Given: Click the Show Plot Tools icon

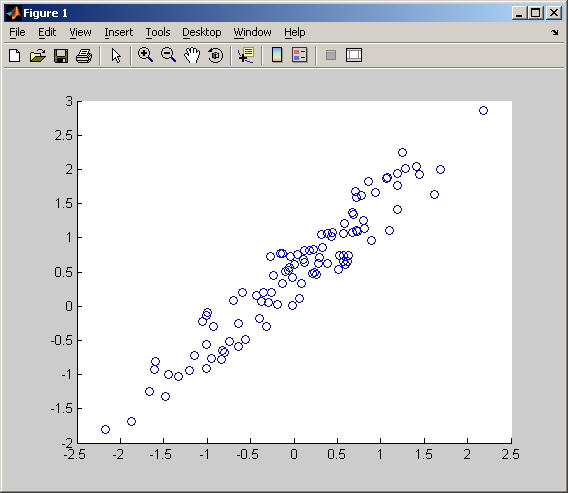Looking at the screenshot, I should pos(354,55).
